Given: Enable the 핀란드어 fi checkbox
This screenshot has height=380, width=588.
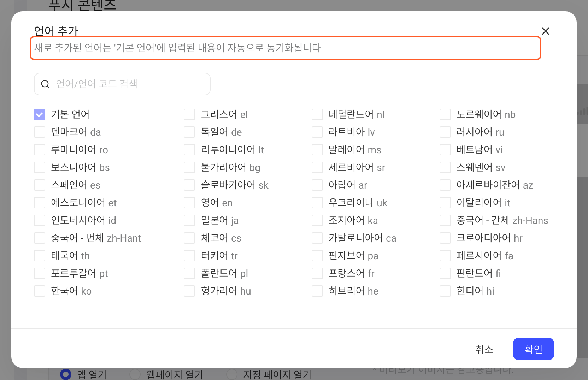Looking at the screenshot, I should point(445,273).
